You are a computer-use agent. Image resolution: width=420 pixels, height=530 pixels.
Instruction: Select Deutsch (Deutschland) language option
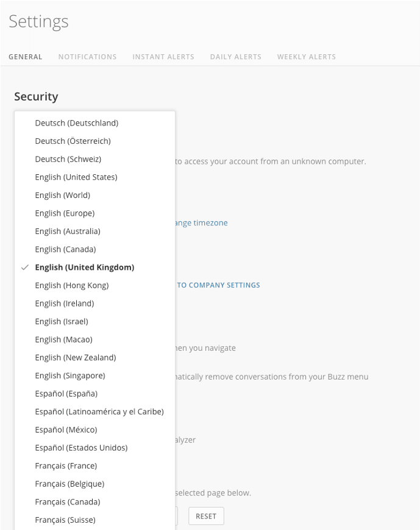(x=76, y=123)
